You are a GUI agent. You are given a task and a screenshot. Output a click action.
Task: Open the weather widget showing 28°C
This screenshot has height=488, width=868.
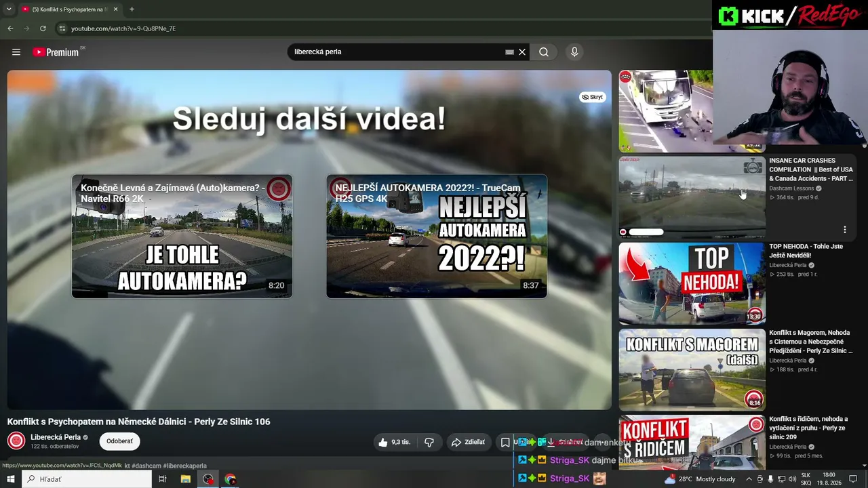[x=701, y=479]
